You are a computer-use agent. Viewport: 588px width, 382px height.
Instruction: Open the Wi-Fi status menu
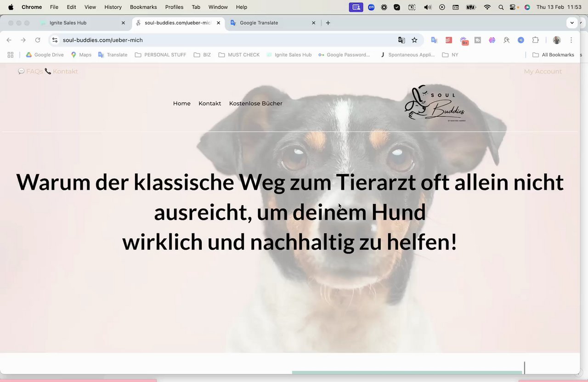tap(487, 7)
